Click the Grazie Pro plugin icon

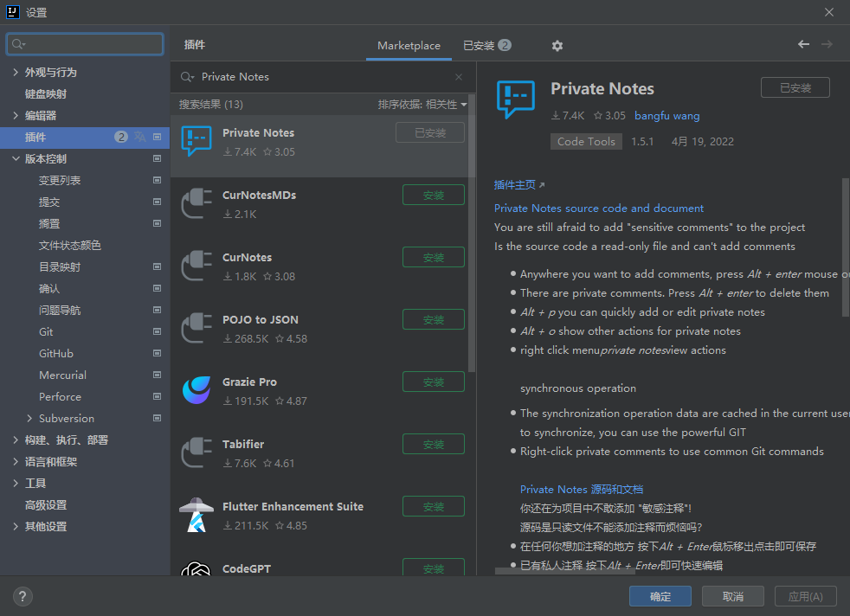(x=196, y=390)
